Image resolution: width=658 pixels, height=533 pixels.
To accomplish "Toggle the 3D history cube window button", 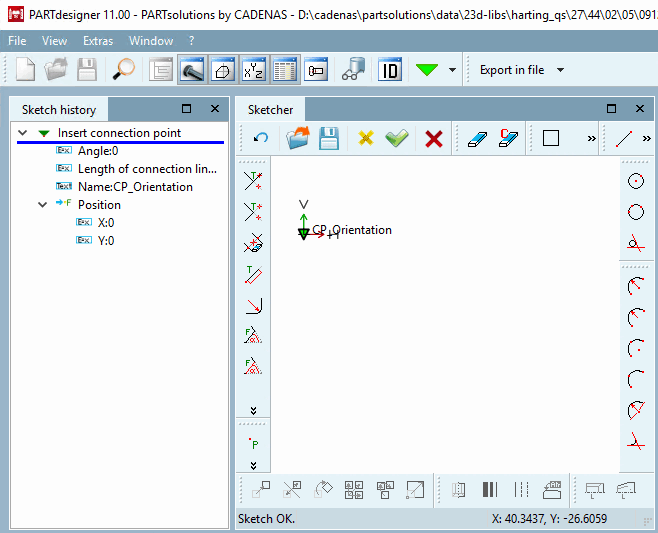I will pos(223,69).
